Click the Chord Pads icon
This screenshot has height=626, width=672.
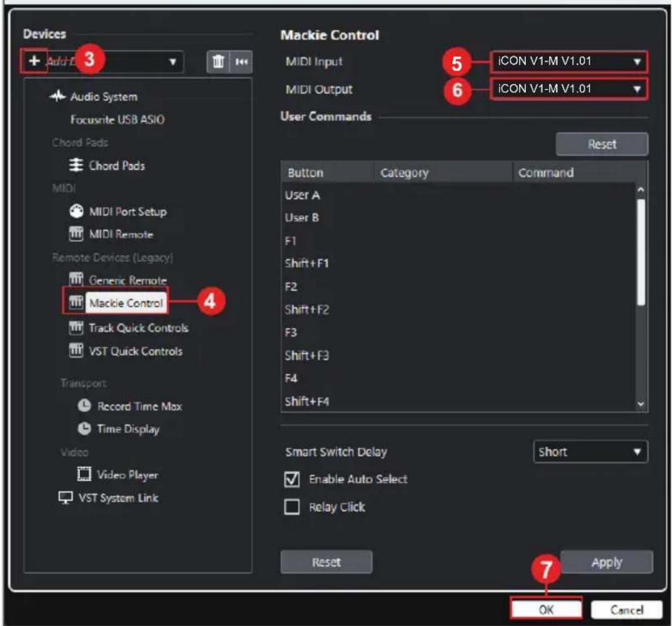[x=76, y=165]
